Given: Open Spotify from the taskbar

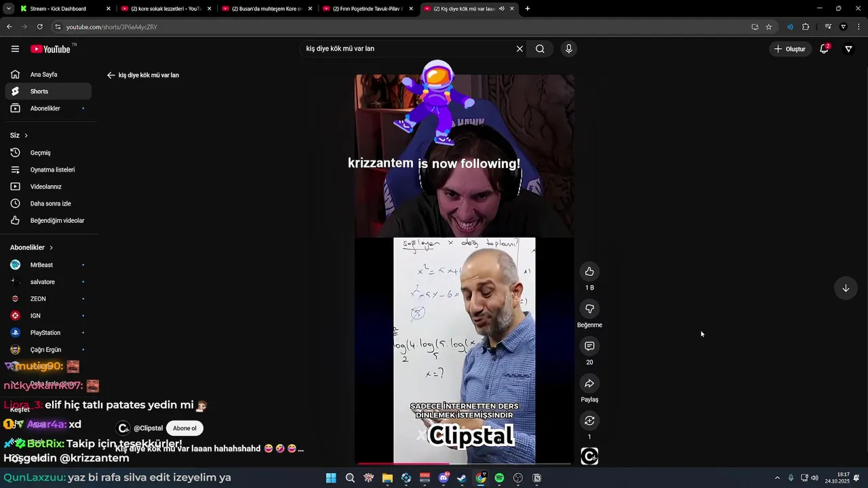Looking at the screenshot, I should [499, 478].
